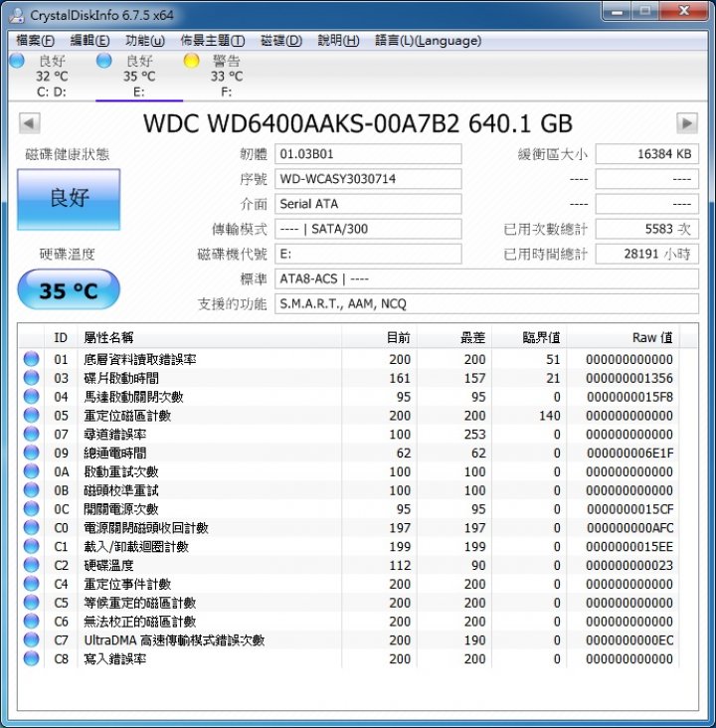Click status icon for attribute C6 無法校正的磁區計數

31,622
